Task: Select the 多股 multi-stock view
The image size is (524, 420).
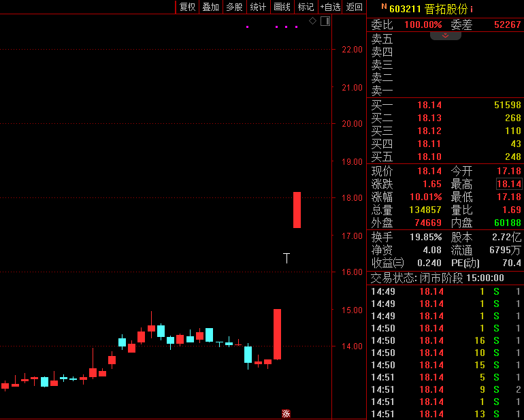Action: point(234,7)
